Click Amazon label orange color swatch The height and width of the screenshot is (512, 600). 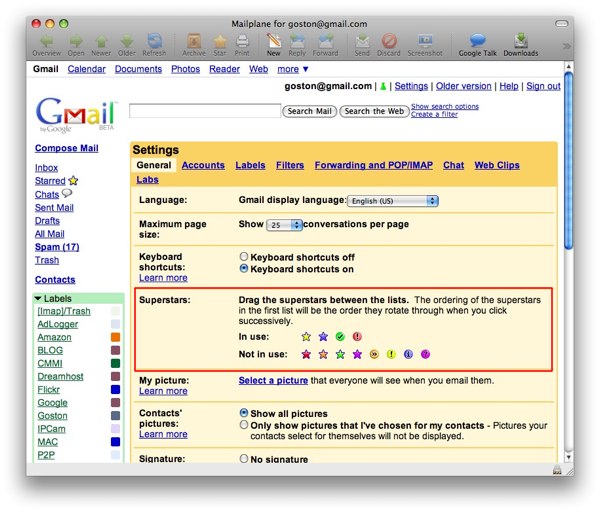[115, 337]
